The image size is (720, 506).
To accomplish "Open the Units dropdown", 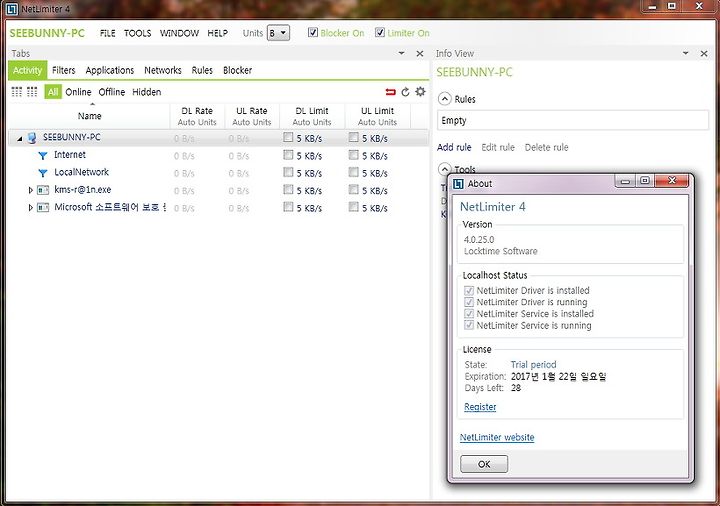I will pyautogui.click(x=278, y=33).
